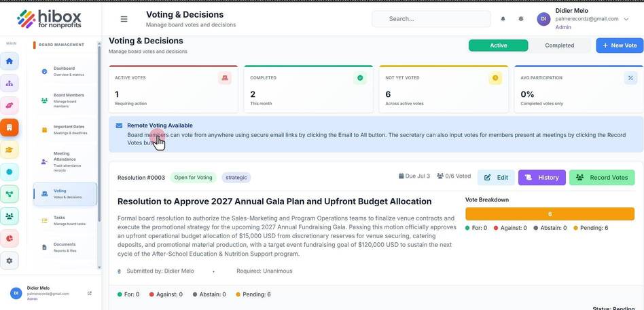644x310 pixels.
Task: Switch to the Completed votes toggle
Action: tap(559, 45)
